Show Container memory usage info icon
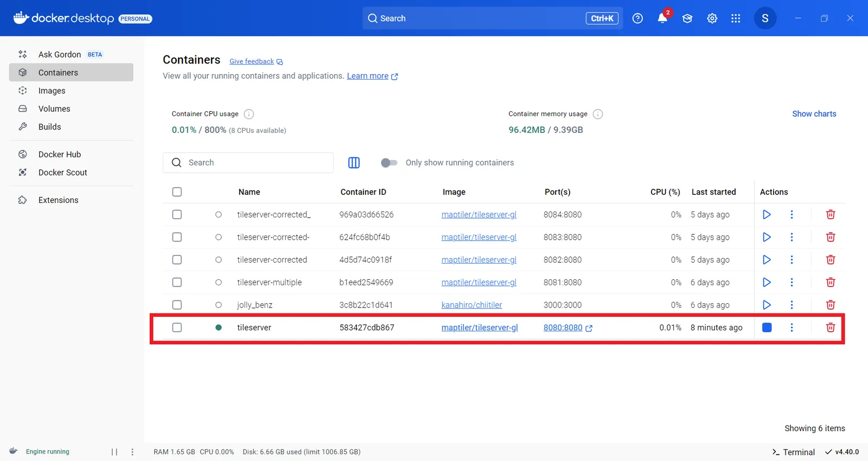This screenshot has width=868, height=461. pyautogui.click(x=597, y=114)
